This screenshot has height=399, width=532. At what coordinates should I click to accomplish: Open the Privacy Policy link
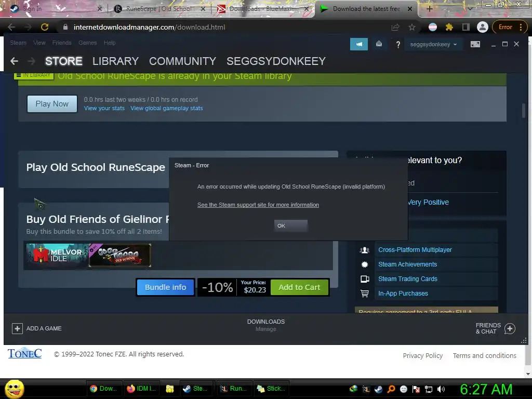coord(423,355)
